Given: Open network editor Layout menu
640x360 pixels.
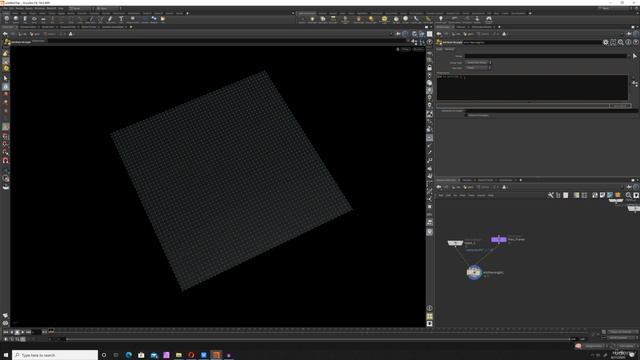Looking at the screenshot, I should [x=481, y=196].
